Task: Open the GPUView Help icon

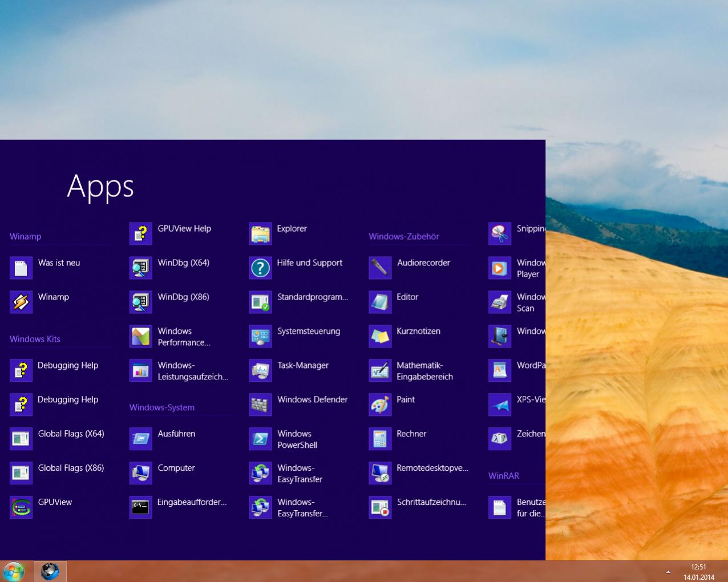Action: coord(141,233)
